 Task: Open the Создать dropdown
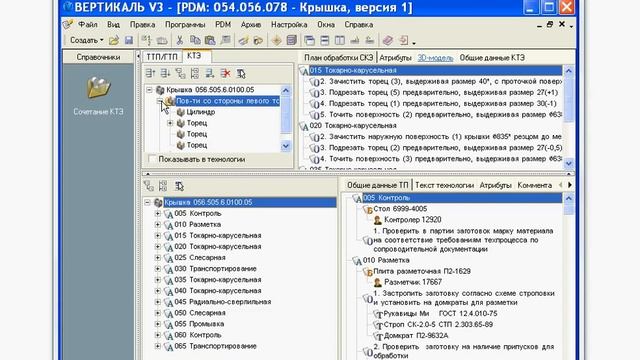pos(86,40)
